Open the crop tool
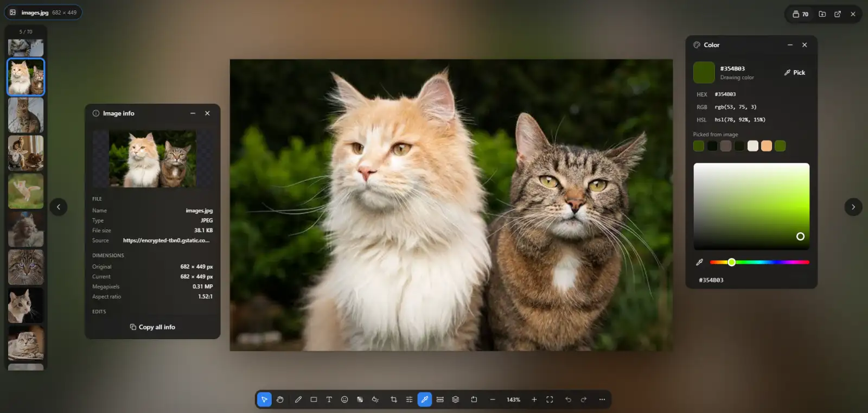This screenshot has height=413, width=868. pyautogui.click(x=394, y=399)
